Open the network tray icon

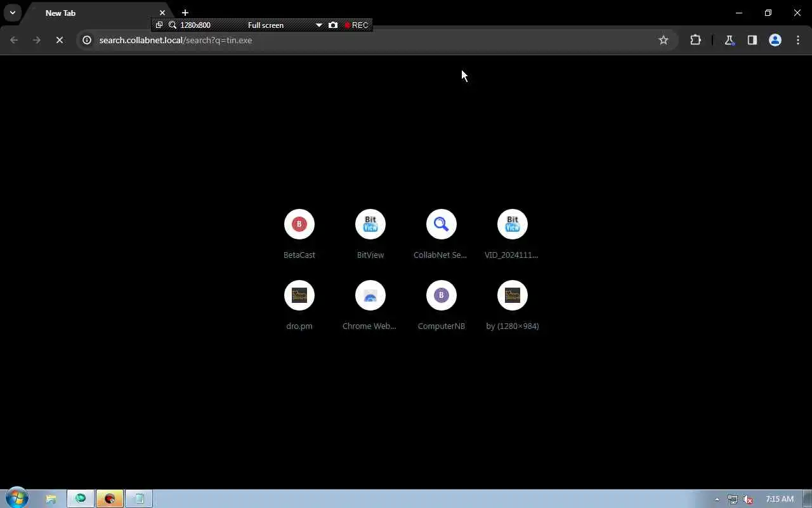coord(733,499)
